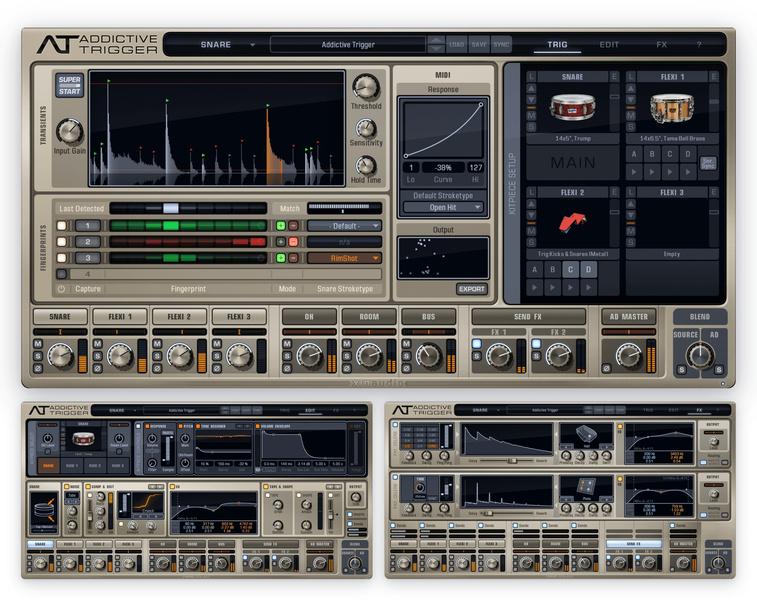
Task: Preview FLEXI 2 layer A with play button
Action: 534,287
